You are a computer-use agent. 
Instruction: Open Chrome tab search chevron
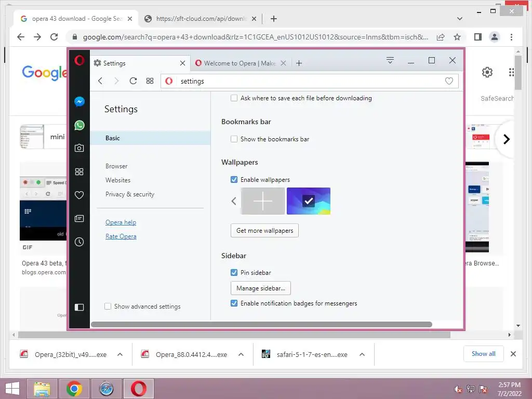[x=460, y=19]
